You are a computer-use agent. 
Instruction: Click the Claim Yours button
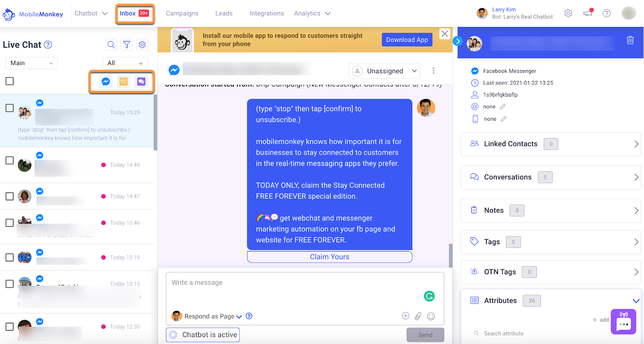click(330, 257)
